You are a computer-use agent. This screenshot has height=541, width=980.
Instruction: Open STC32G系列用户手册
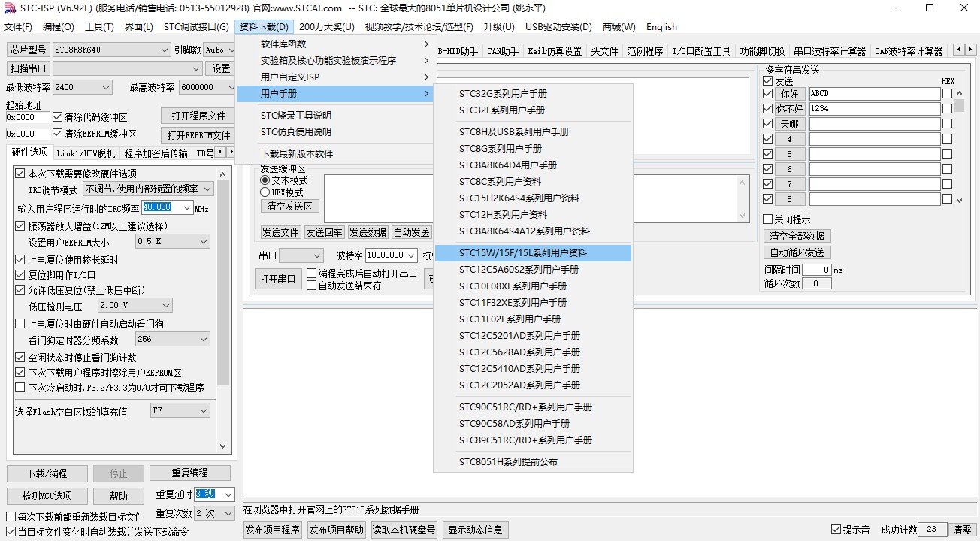[x=533, y=94]
